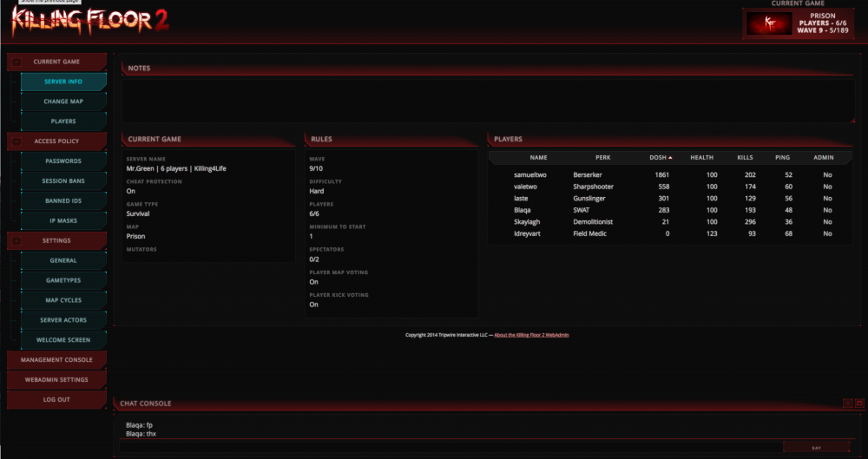Open Banned IDs page
Image resolution: width=868 pixels, height=459 pixels.
[63, 201]
